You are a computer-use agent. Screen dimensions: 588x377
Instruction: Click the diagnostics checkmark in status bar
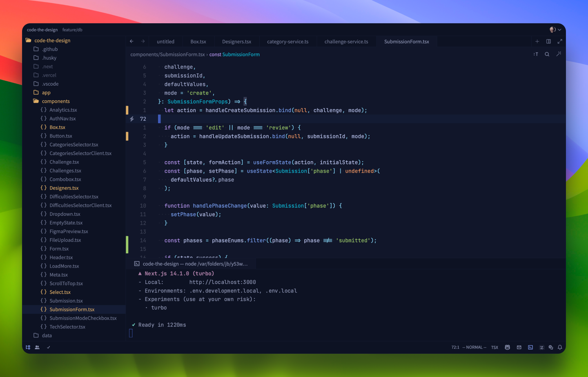[x=48, y=347]
